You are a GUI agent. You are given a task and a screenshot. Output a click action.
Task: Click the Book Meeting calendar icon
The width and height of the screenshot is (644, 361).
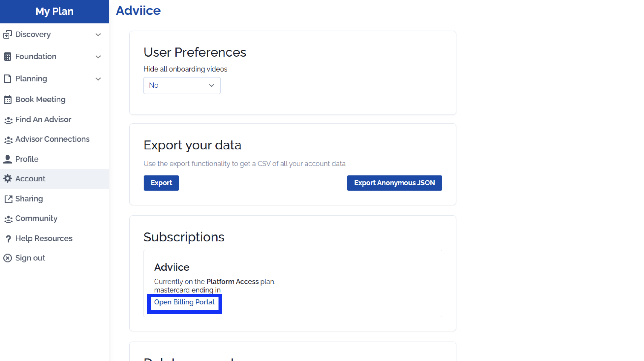coord(7,100)
